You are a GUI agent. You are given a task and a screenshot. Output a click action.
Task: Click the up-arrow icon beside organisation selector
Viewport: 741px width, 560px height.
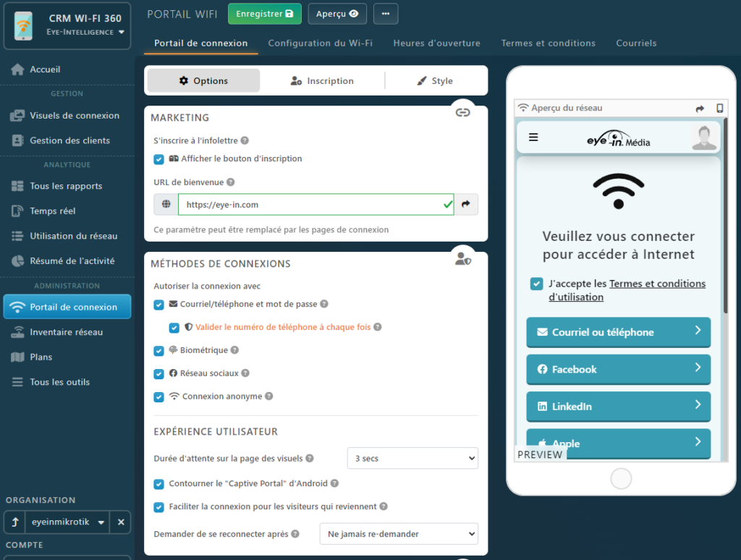15,522
